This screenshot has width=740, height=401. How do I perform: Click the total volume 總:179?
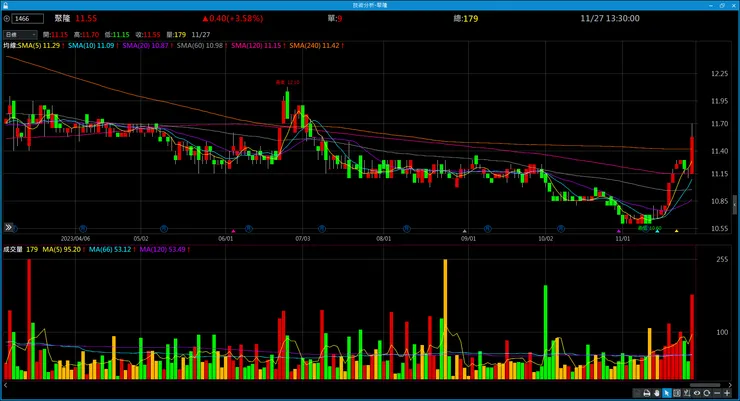(x=466, y=18)
